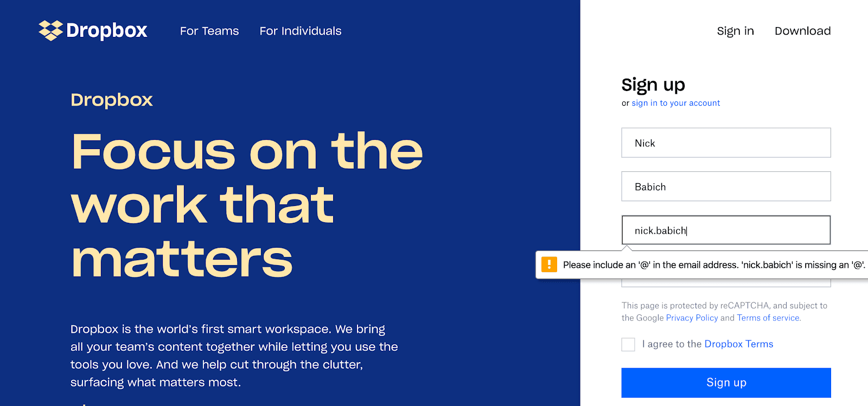868x406 pixels.
Task: Check the agree to Dropbox Terms checkbox
Action: [628, 344]
